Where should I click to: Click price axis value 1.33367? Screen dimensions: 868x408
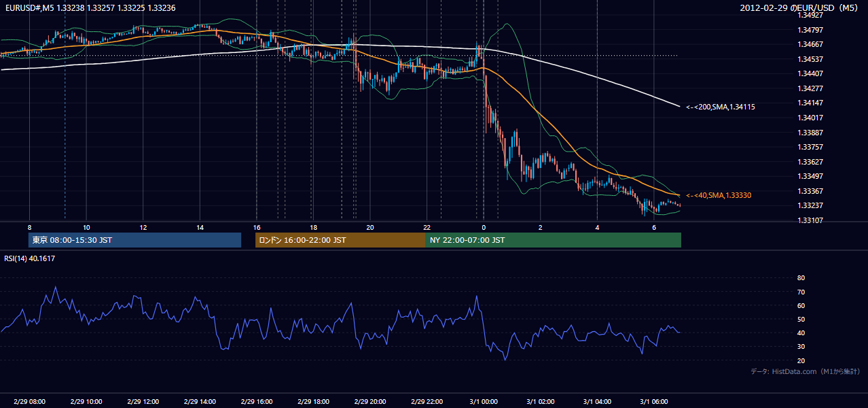[810, 191]
